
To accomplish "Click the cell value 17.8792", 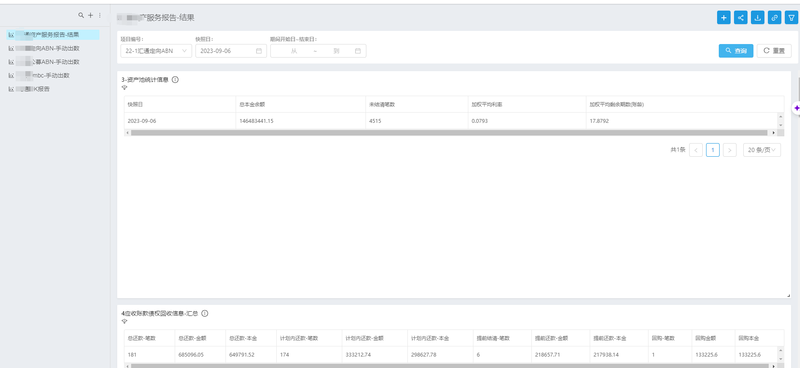I will pyautogui.click(x=599, y=121).
